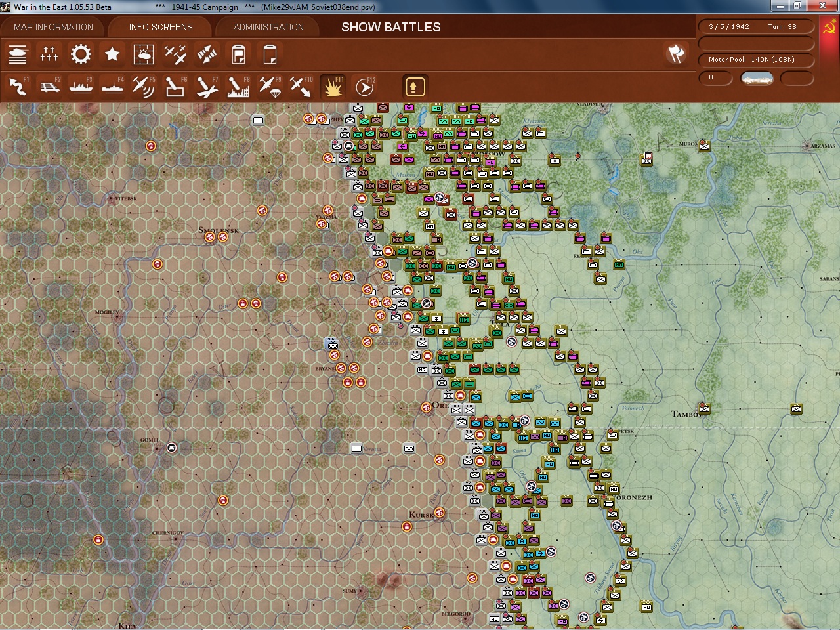Click the Soviet hammer and sickle flag
The height and width of the screenshot is (630, 840).
(830, 28)
